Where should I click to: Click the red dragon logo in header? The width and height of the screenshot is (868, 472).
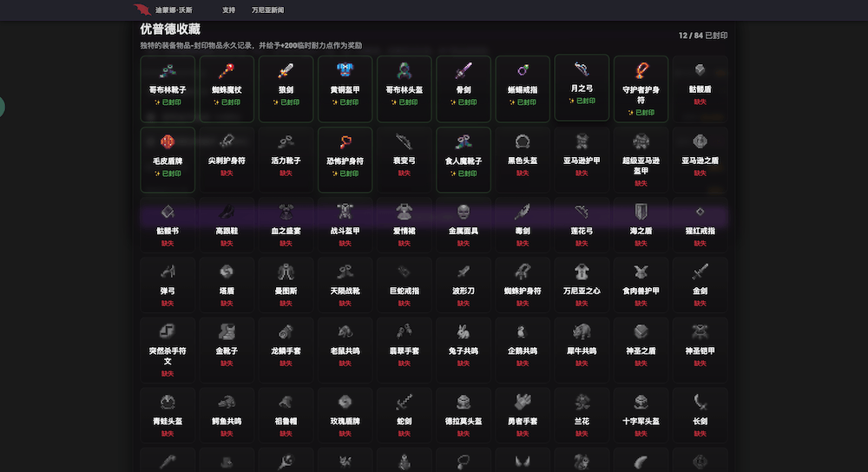point(142,10)
